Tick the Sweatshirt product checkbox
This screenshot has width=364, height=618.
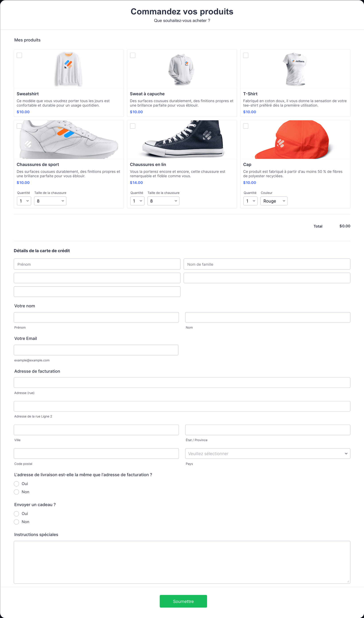[19, 55]
